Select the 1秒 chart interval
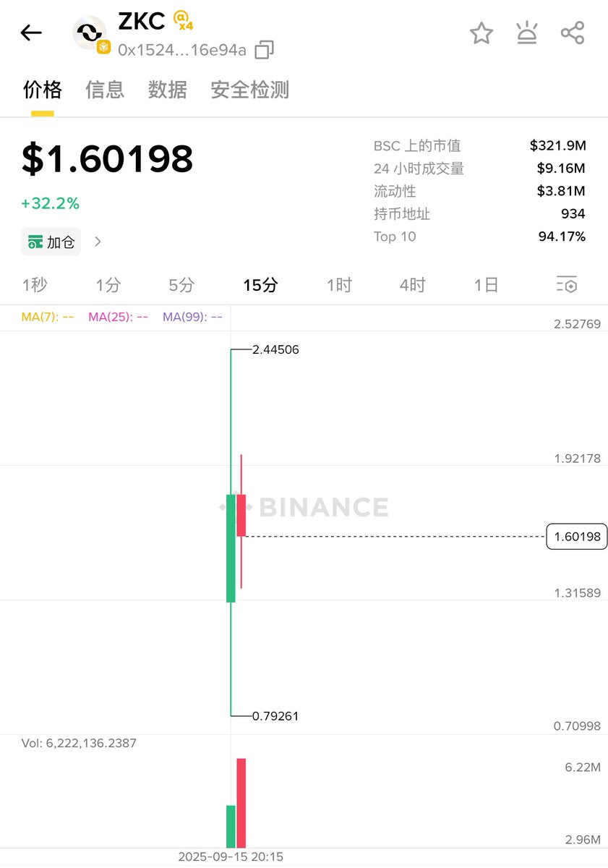The image size is (608, 868). [35, 285]
